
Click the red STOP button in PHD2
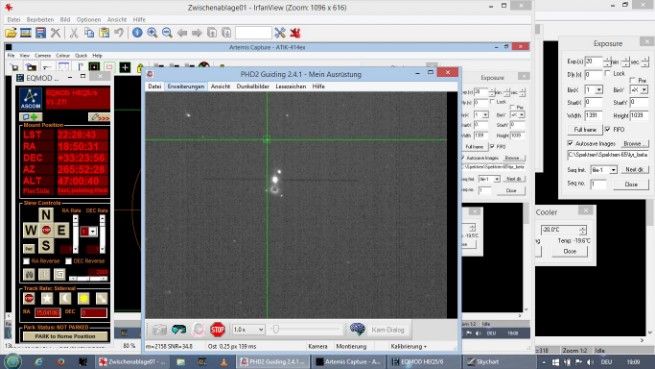217,330
